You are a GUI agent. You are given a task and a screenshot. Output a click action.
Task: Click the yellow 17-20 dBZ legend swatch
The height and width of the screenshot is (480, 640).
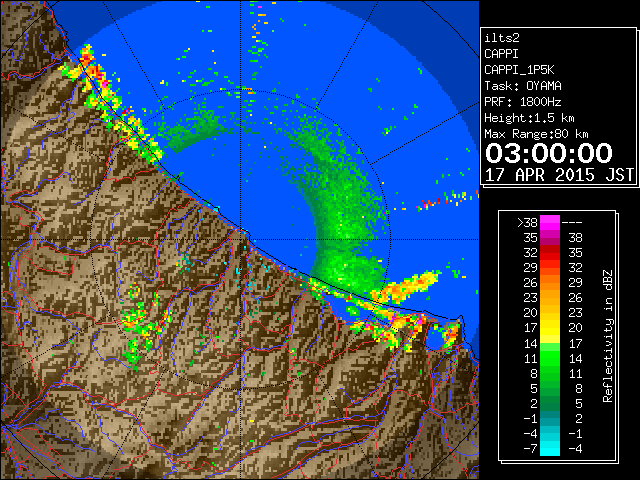click(x=550, y=328)
